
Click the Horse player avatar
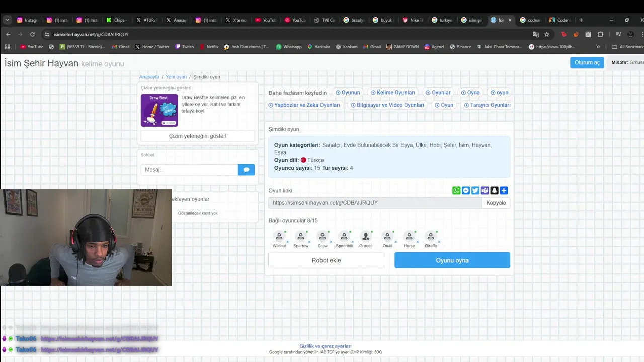point(409,236)
